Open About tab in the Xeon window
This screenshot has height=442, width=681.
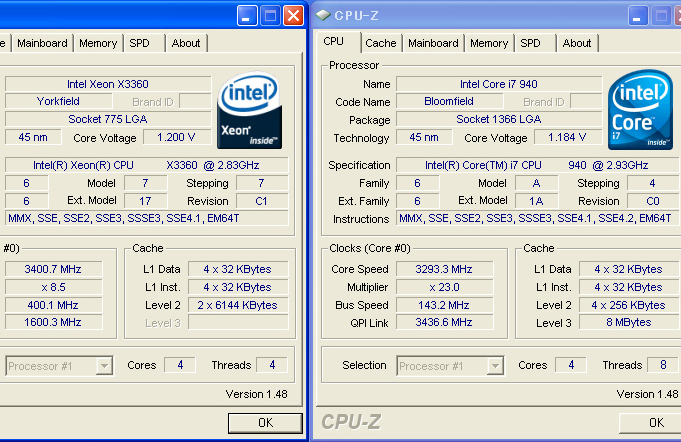click(x=186, y=43)
